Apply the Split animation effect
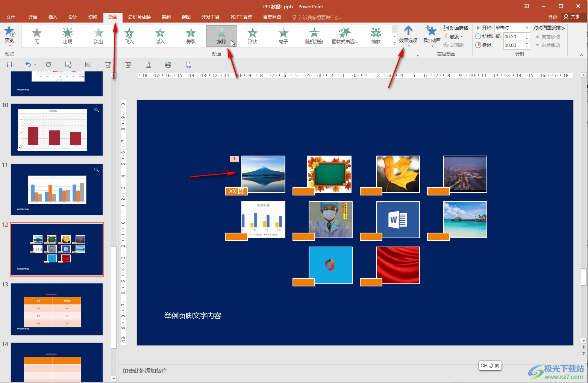Image resolution: width=588 pixels, height=383 pixels. (191, 36)
